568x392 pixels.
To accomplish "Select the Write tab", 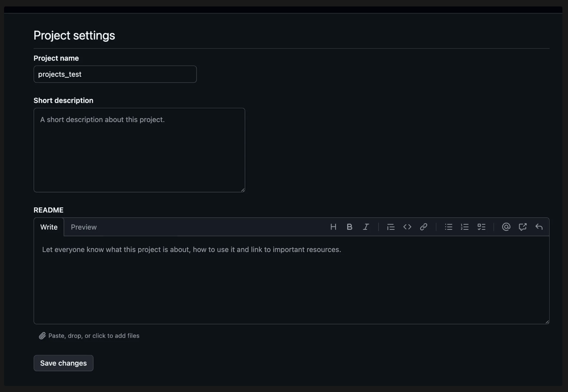I will 48,227.
